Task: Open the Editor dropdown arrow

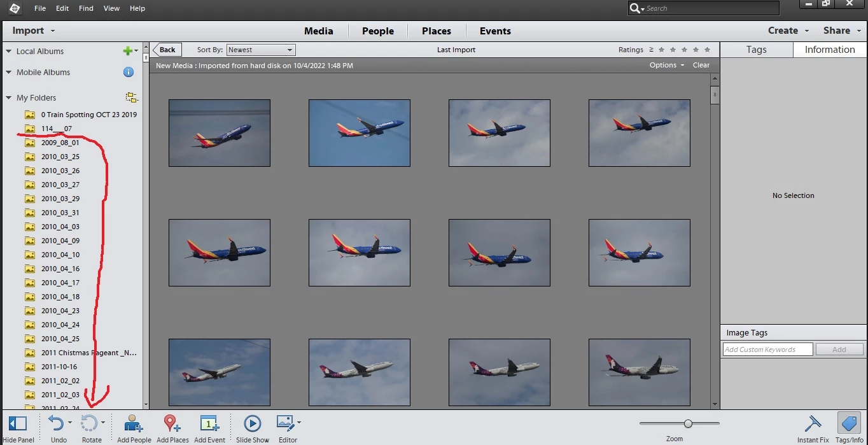Action: pos(298,422)
